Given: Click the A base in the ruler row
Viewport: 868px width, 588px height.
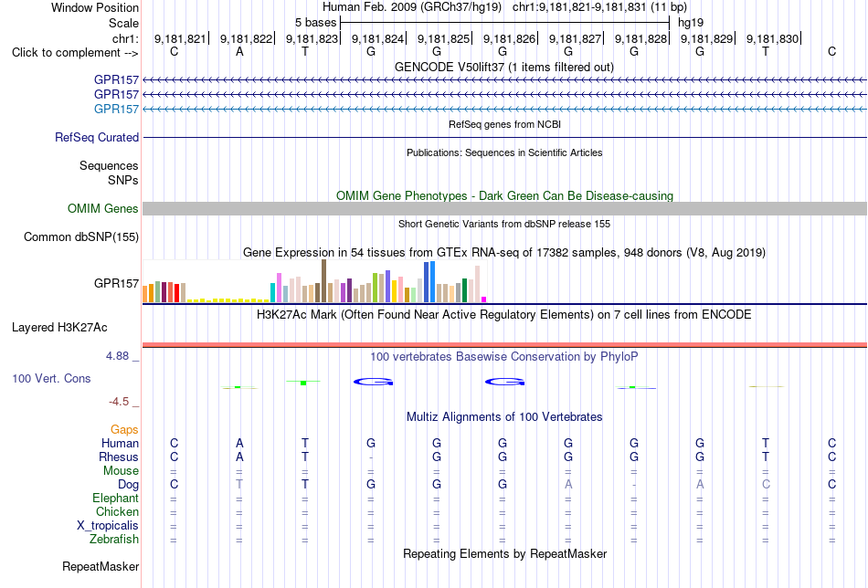Looking at the screenshot, I should click(239, 52).
